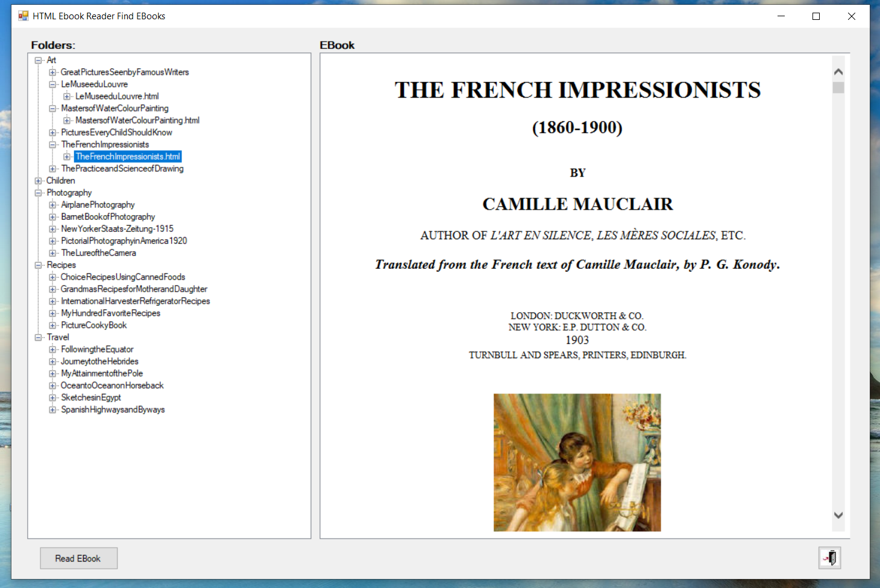The height and width of the screenshot is (588, 880).
Task: Select MyHundredFavoriteRecipes item
Action: point(111,313)
